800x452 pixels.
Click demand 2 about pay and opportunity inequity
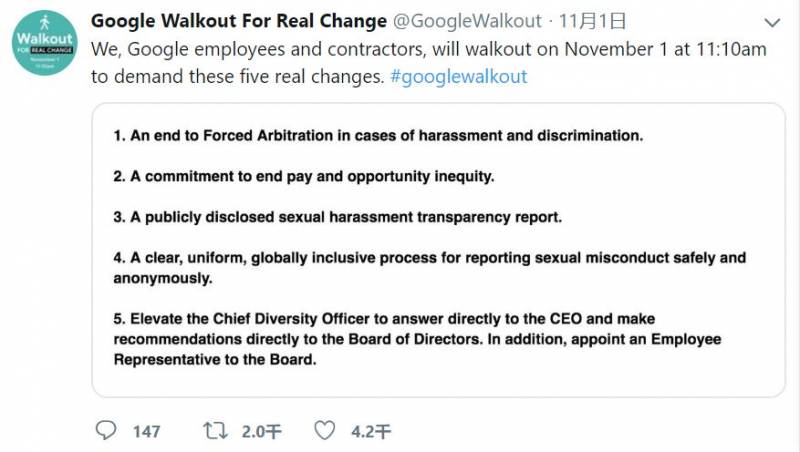tap(304, 176)
